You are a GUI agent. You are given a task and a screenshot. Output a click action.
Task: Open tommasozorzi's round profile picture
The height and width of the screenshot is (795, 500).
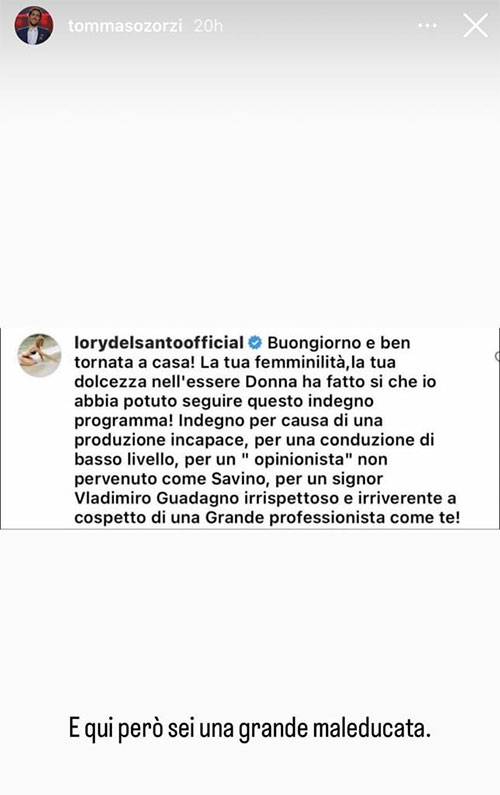(33, 25)
